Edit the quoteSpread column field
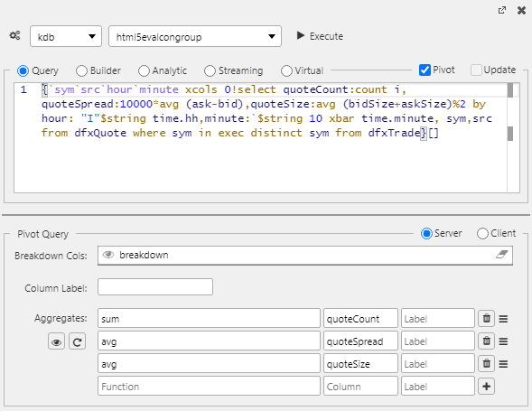 point(360,341)
